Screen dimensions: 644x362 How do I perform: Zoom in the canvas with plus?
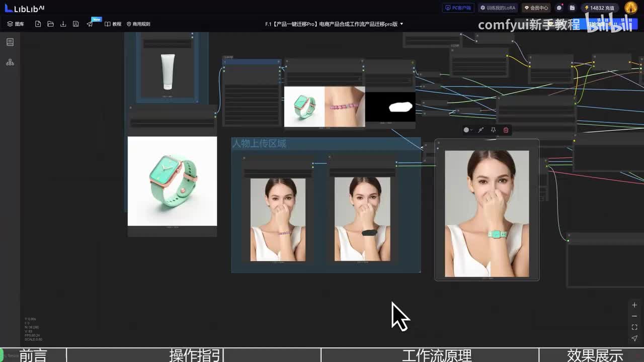634,305
